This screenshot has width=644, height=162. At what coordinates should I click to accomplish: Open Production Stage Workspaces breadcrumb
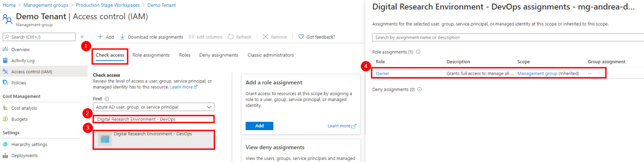point(108,5)
